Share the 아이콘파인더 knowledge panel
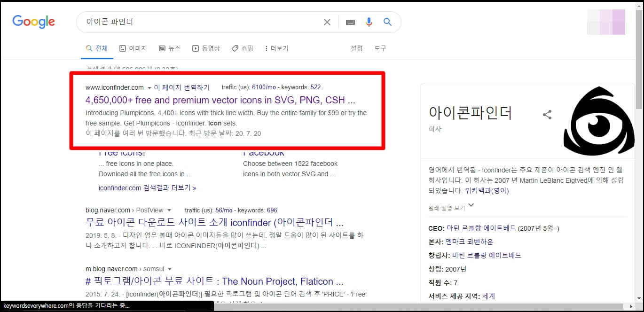The height and width of the screenshot is (312, 644). coord(547,114)
